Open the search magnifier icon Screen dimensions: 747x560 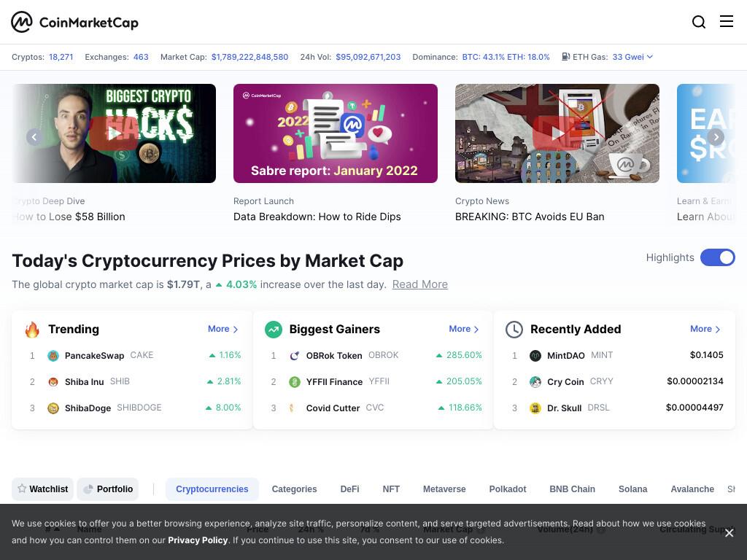698,22
